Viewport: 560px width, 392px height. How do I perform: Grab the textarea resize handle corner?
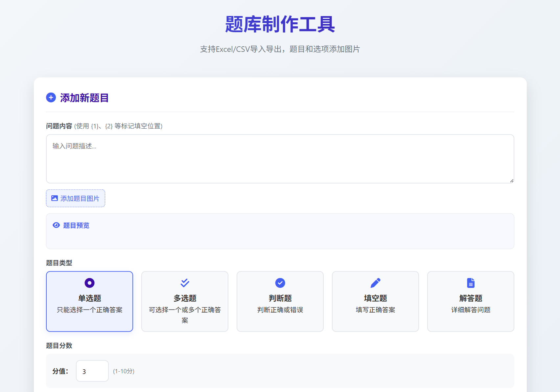(x=512, y=181)
